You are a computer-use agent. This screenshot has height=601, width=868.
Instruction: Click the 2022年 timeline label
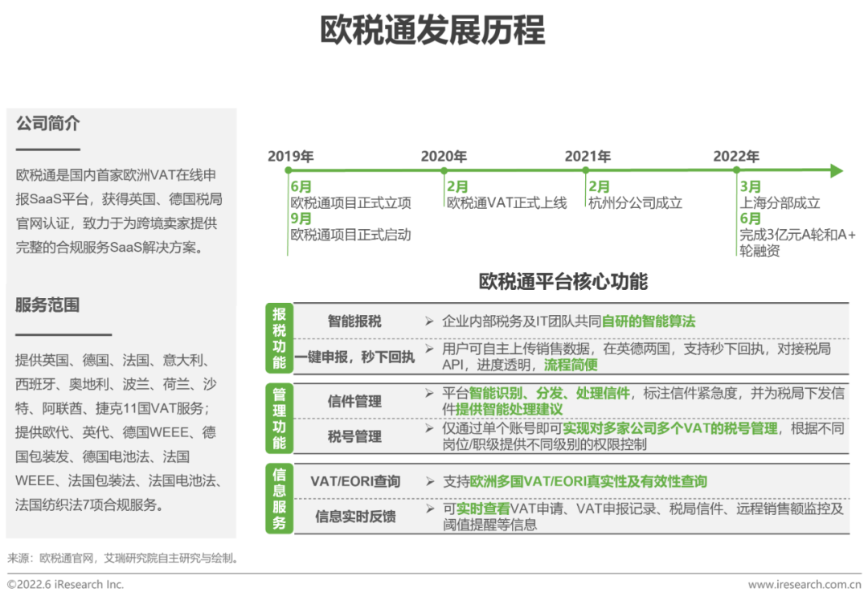[x=735, y=156]
